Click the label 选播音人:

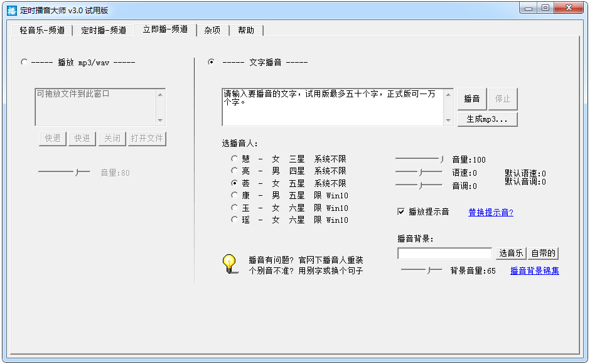tap(240, 144)
